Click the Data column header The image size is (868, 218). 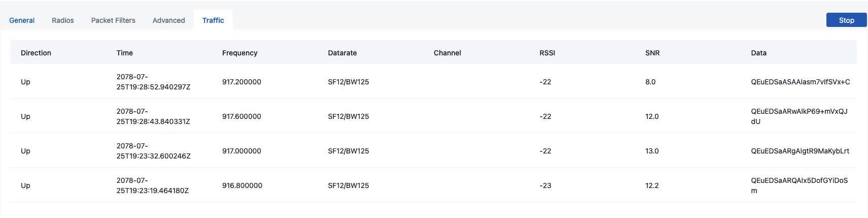click(759, 53)
